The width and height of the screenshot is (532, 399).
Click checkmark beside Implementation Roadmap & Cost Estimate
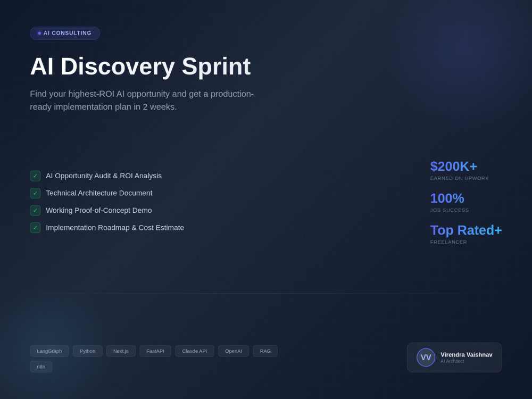pyautogui.click(x=35, y=228)
